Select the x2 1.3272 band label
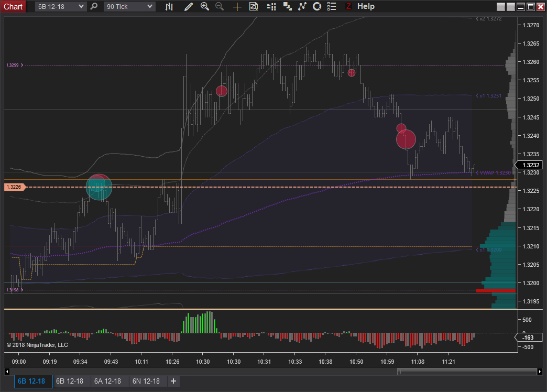Screen dimensions: 547x392 [x=489, y=18]
